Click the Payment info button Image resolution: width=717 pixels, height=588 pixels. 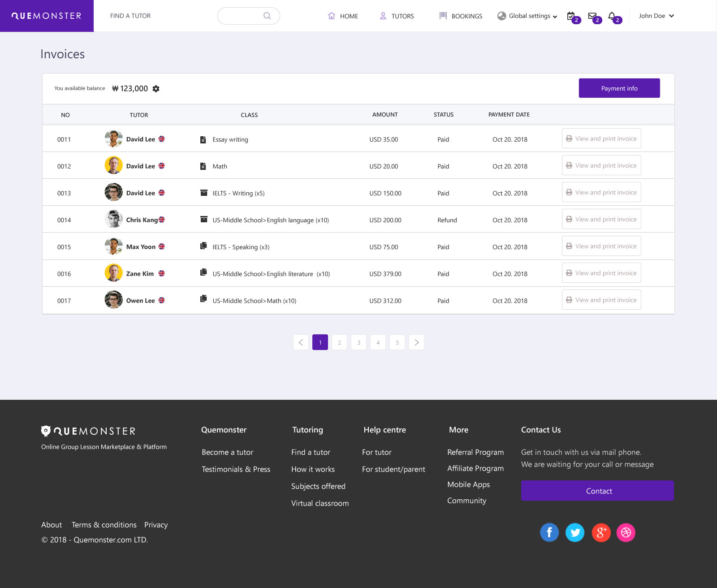point(619,88)
